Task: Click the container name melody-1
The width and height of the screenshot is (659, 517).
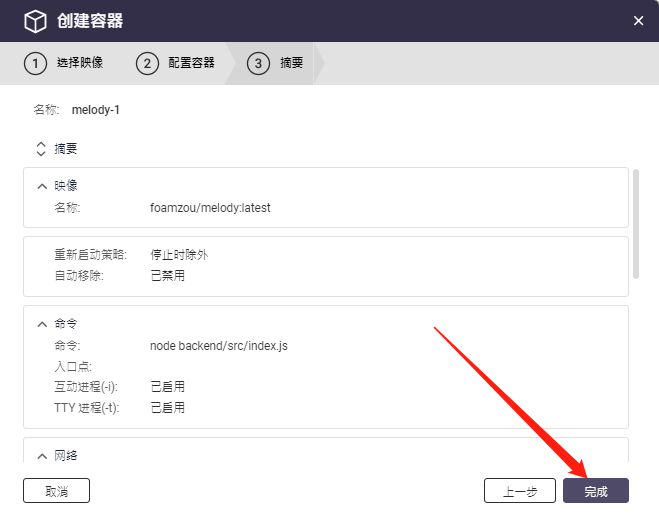Action: (x=96, y=110)
